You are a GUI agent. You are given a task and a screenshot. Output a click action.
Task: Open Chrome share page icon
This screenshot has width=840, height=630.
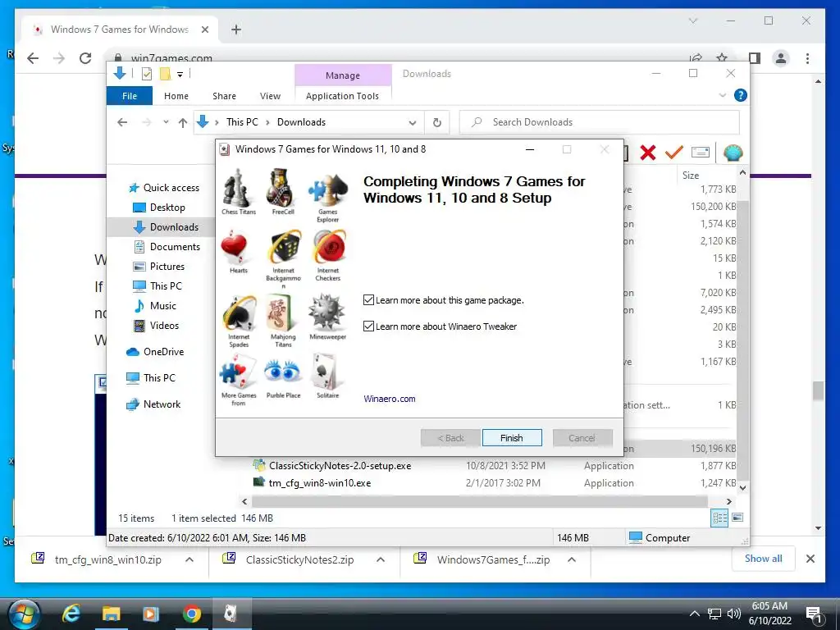pos(696,58)
